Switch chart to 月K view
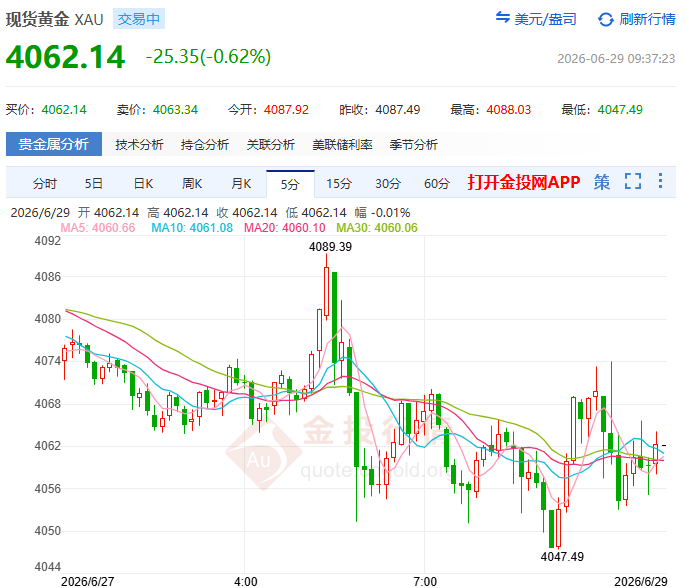 [x=241, y=184]
